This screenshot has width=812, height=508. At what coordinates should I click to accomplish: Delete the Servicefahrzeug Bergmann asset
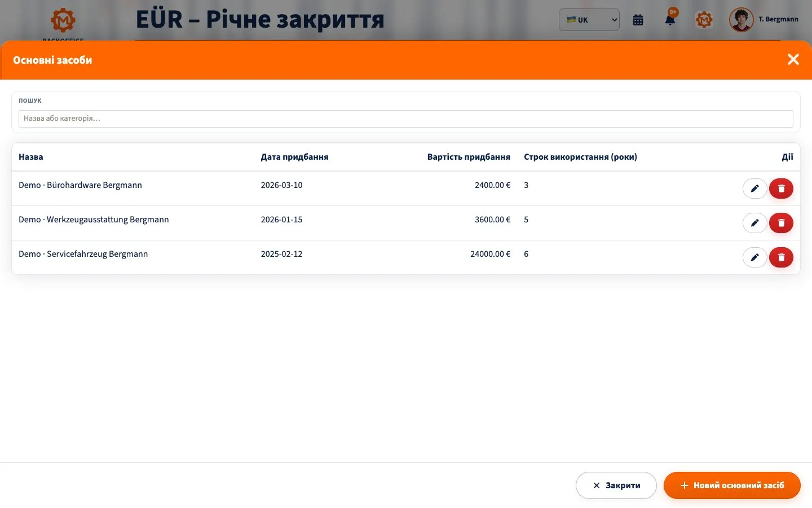[x=781, y=257]
